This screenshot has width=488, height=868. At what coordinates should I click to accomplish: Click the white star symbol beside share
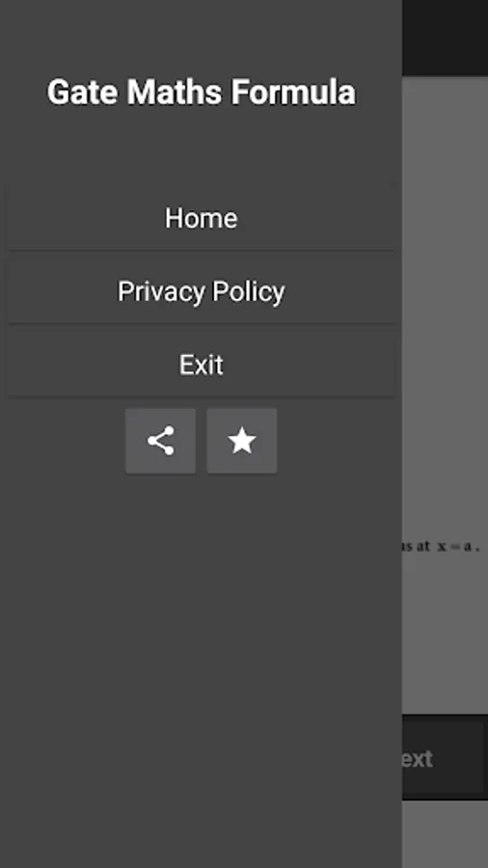242,441
